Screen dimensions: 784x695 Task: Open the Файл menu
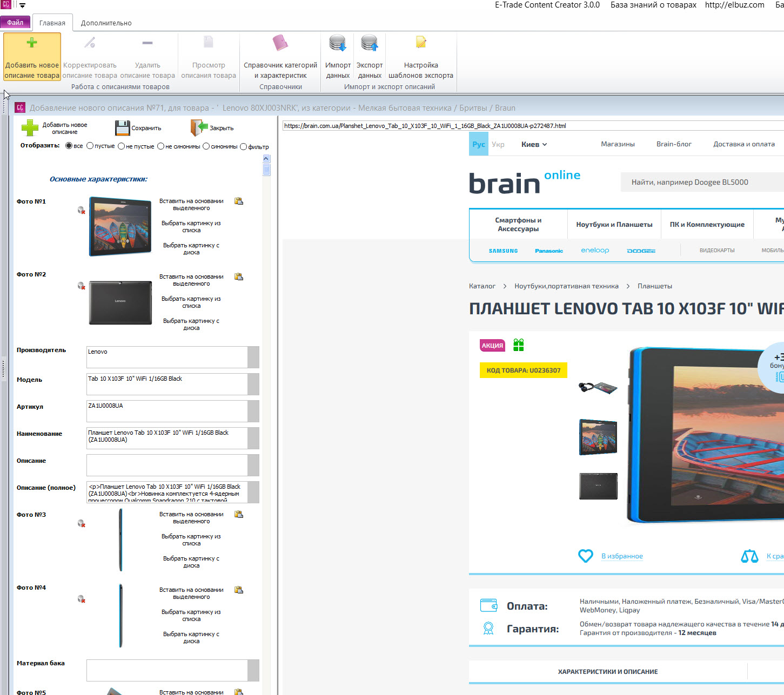pos(15,22)
